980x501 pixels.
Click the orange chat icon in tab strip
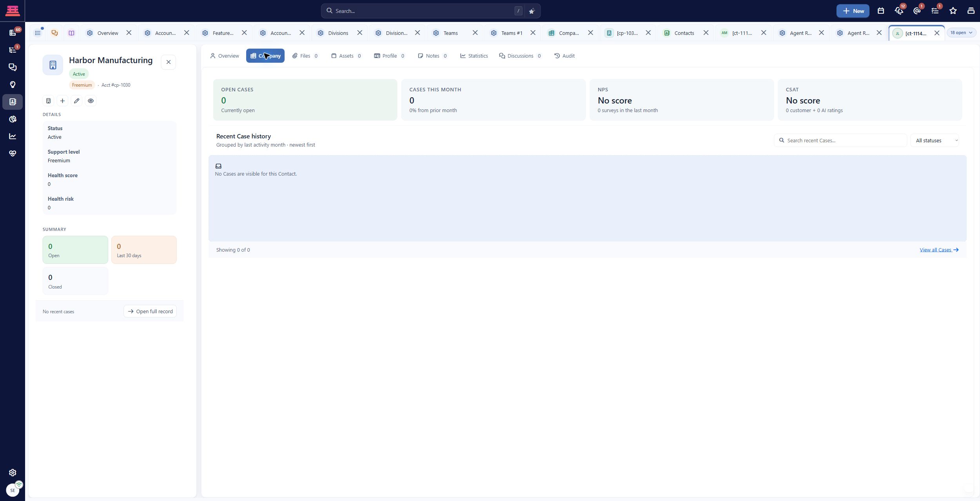click(54, 33)
